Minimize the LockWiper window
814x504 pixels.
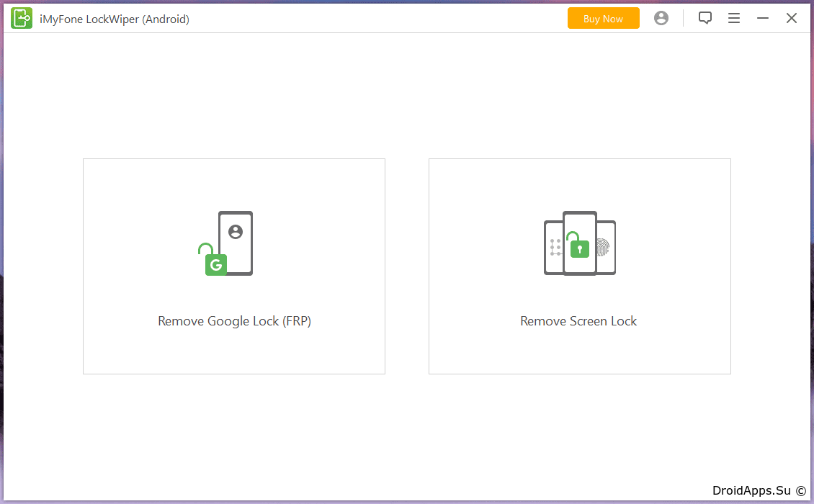point(763,18)
